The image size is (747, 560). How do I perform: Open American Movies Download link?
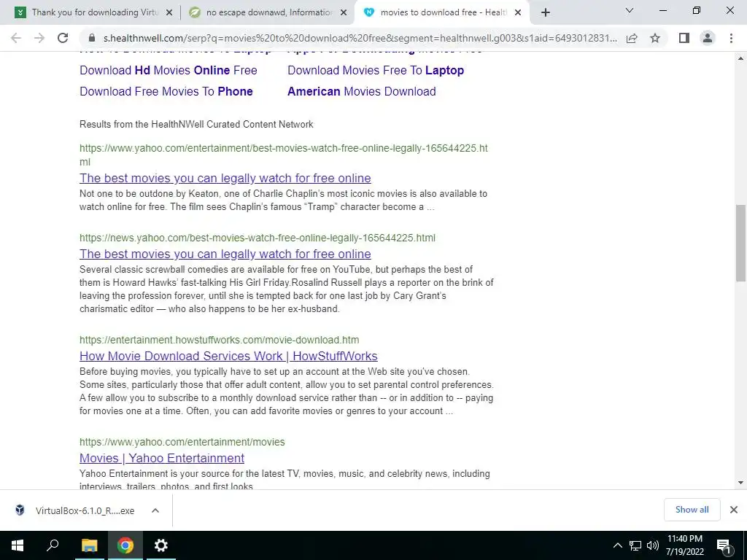click(362, 91)
